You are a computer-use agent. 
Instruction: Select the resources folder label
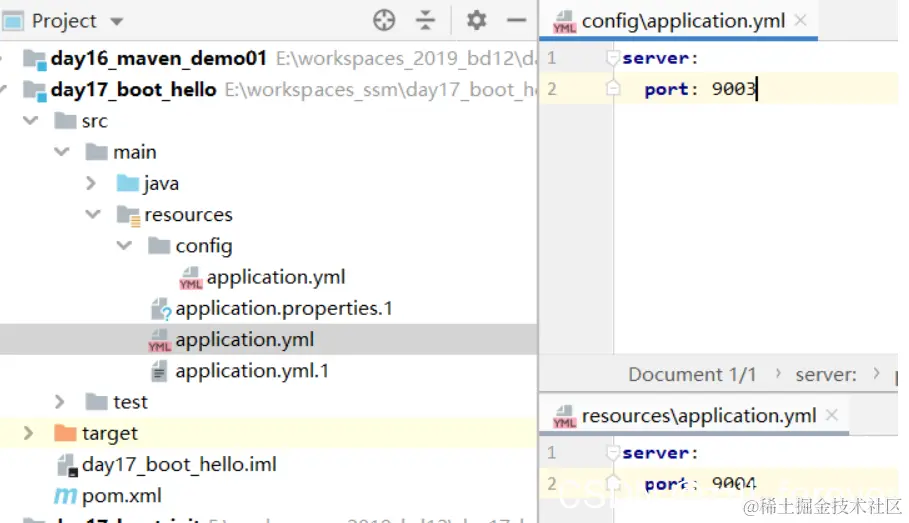pyautogui.click(x=188, y=215)
